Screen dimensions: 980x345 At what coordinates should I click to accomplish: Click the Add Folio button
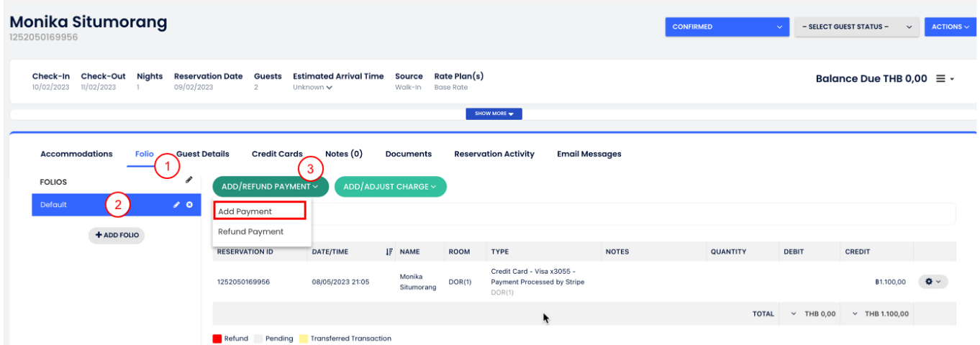117,235
